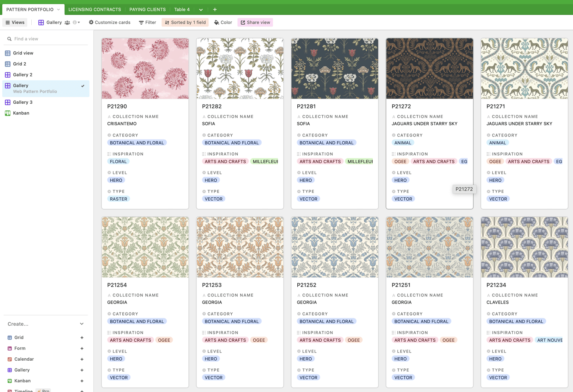Open P21234 Claveles thumbnail
This screenshot has width=573, height=392.
524,247
